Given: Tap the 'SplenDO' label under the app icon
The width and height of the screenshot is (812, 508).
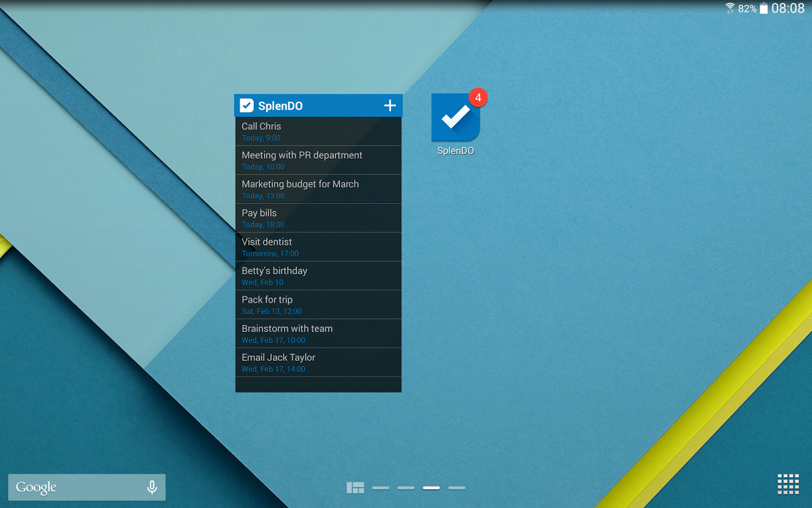Looking at the screenshot, I should 456,151.
